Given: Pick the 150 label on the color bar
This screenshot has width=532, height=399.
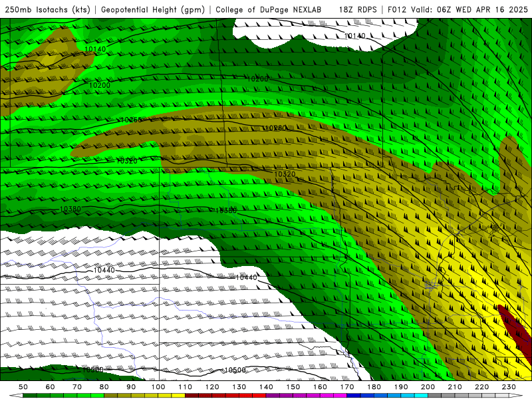Looking at the screenshot, I should coord(293,387).
